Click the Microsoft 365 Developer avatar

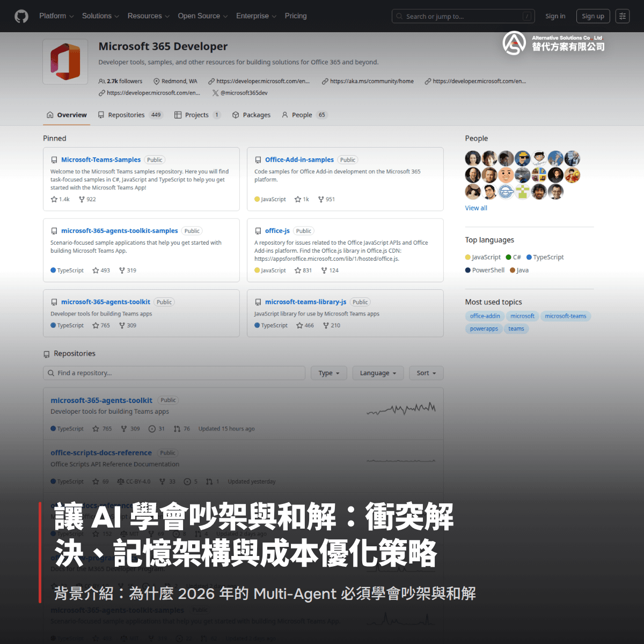[x=65, y=62]
